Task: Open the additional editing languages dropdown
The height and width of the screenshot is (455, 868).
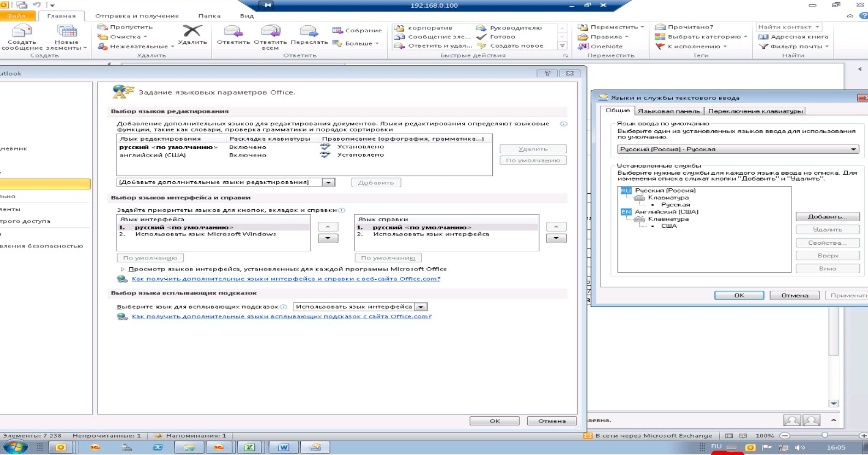Action: tap(328, 182)
